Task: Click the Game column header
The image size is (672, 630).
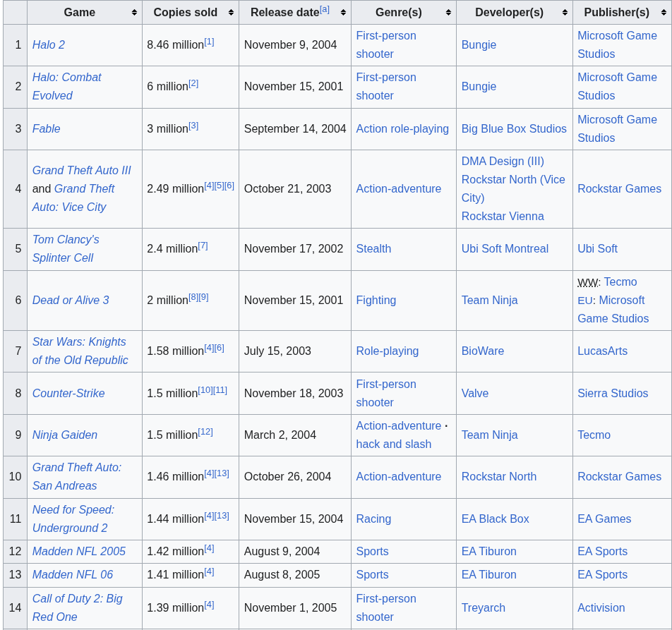Action: (x=85, y=13)
